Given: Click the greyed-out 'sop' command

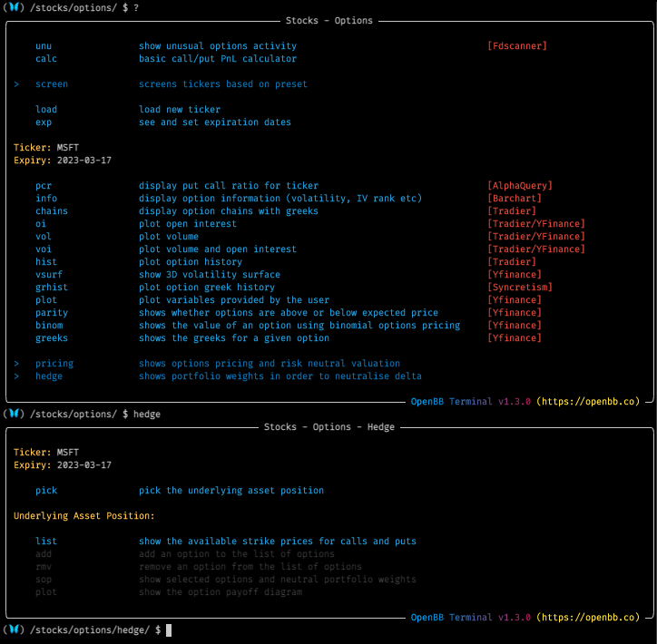Looking at the screenshot, I should point(44,579).
